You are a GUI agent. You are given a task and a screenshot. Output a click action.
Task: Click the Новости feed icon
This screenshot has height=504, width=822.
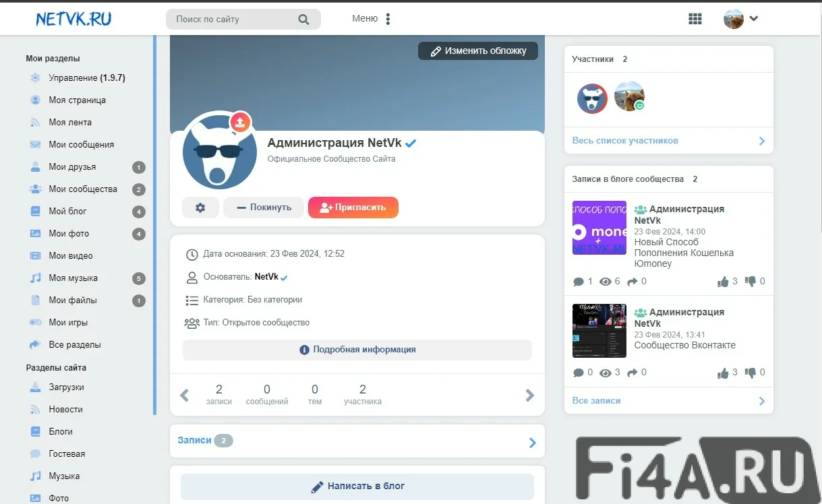pos(36,410)
